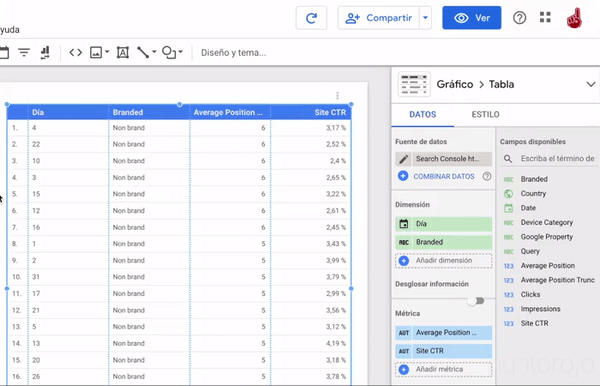Add a data control icon
The image size is (600, 386).
point(45,52)
